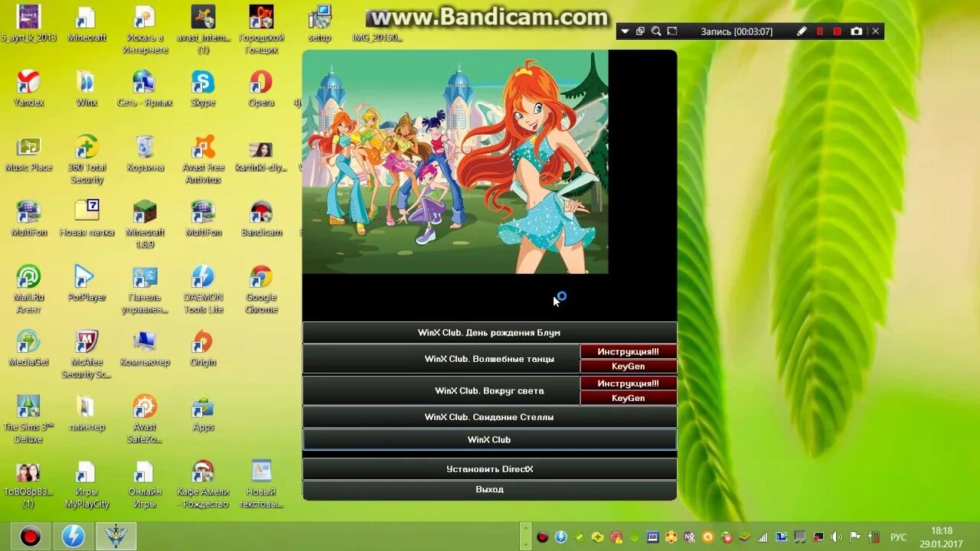980x551 pixels.
Task: Open Новая папка folder
Action: pyautogui.click(x=87, y=217)
